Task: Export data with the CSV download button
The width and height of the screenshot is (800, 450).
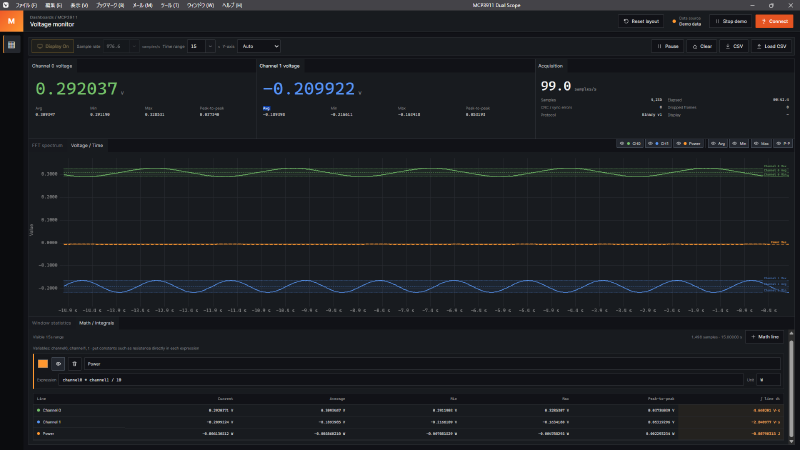Action: click(x=734, y=46)
